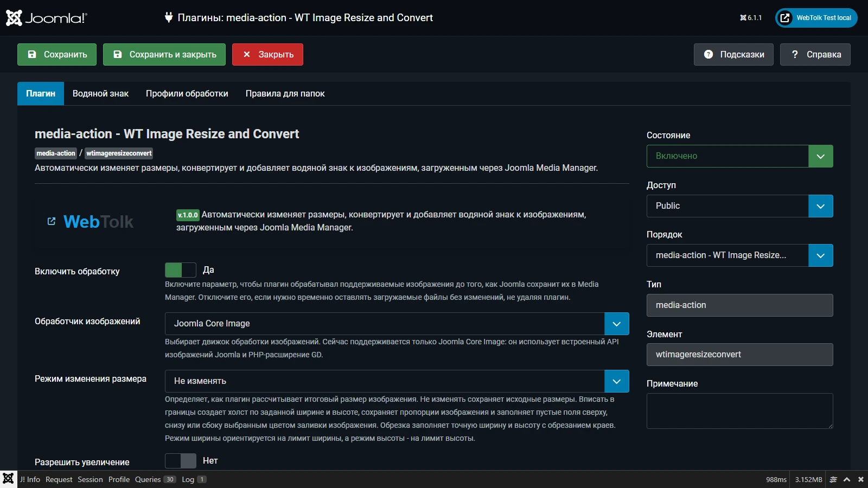Click the 3.152MB memory usage indicator

click(809, 479)
